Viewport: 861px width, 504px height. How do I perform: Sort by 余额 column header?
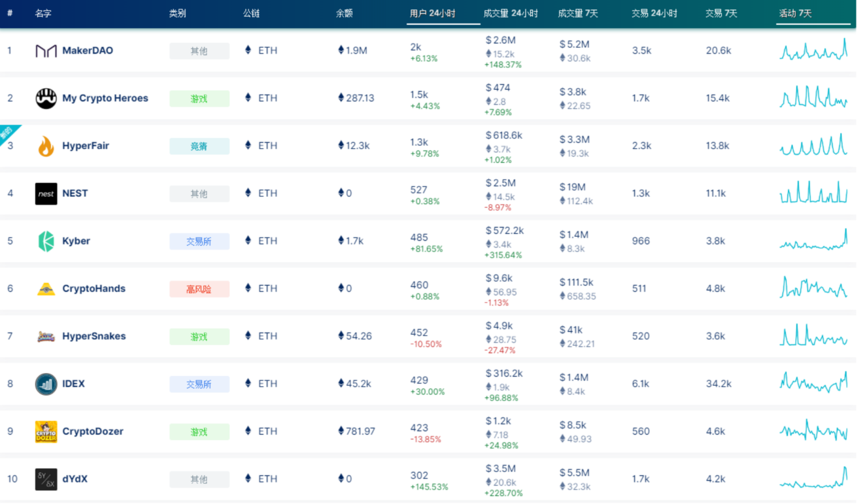[345, 13]
